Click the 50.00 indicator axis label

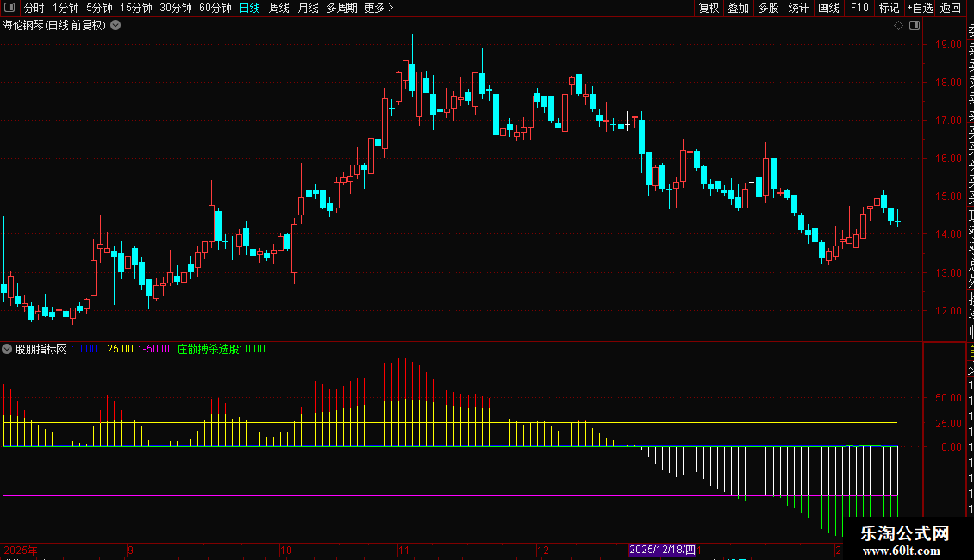(948, 398)
